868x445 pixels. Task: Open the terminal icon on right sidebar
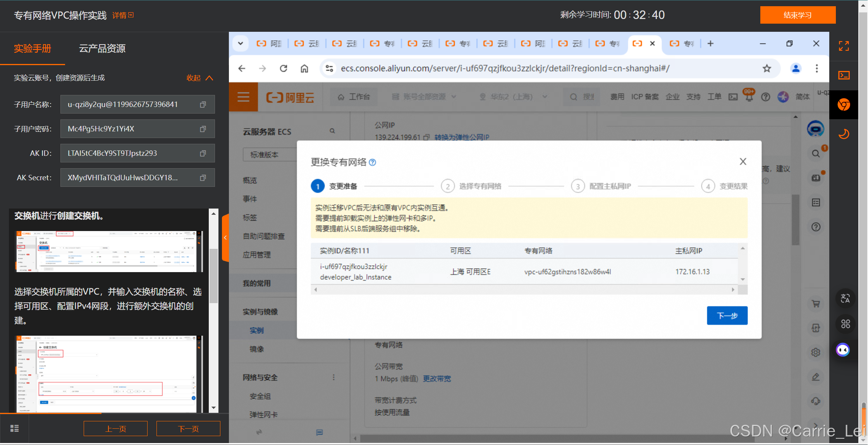coord(844,75)
